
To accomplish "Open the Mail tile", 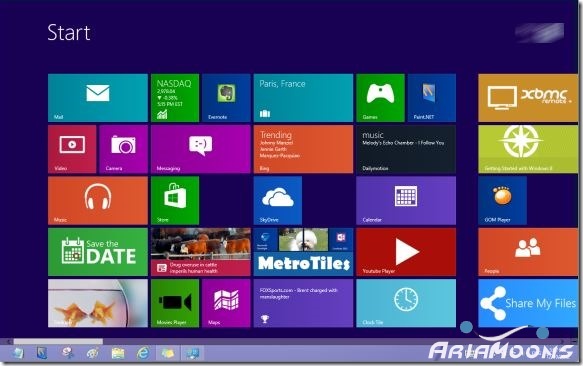I will 98,98.
